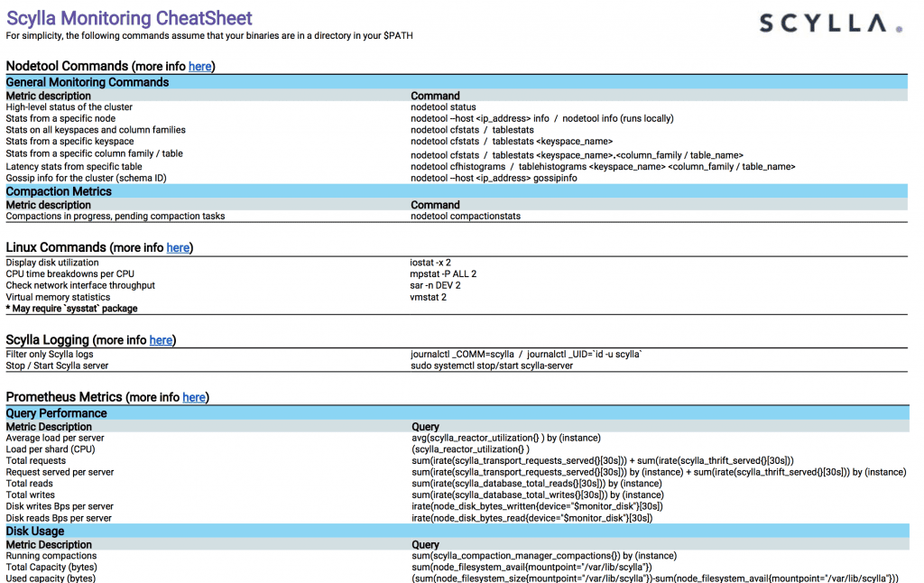
Task: Open the Nodetool Commands "here" link
Action: (199, 66)
